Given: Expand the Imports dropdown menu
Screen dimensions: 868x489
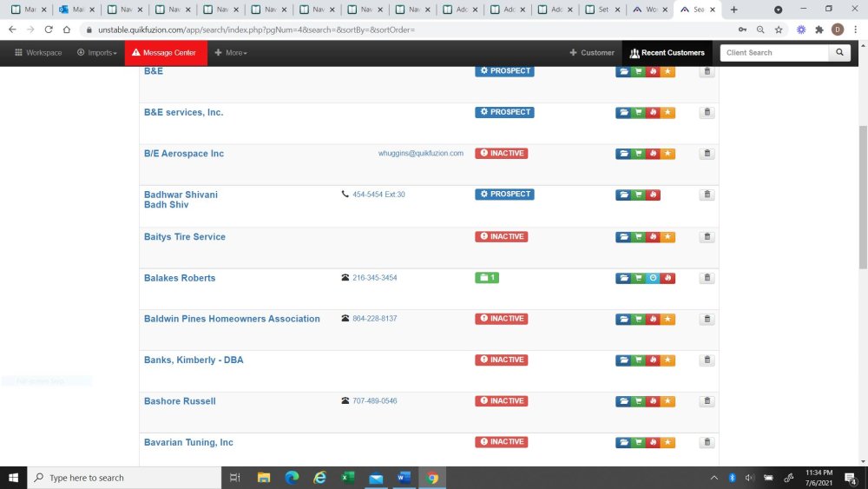Looking at the screenshot, I should [97, 53].
